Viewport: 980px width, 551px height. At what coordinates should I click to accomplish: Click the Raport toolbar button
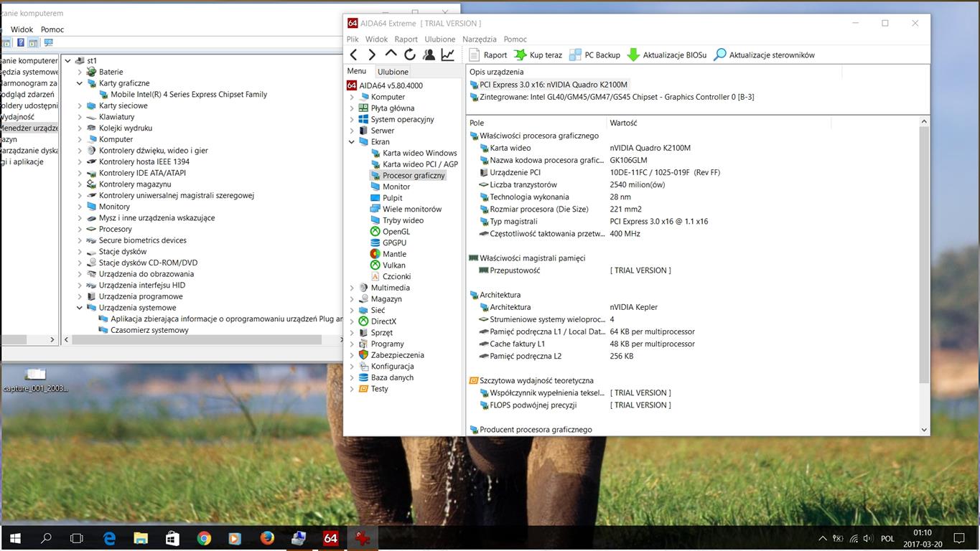pos(488,55)
